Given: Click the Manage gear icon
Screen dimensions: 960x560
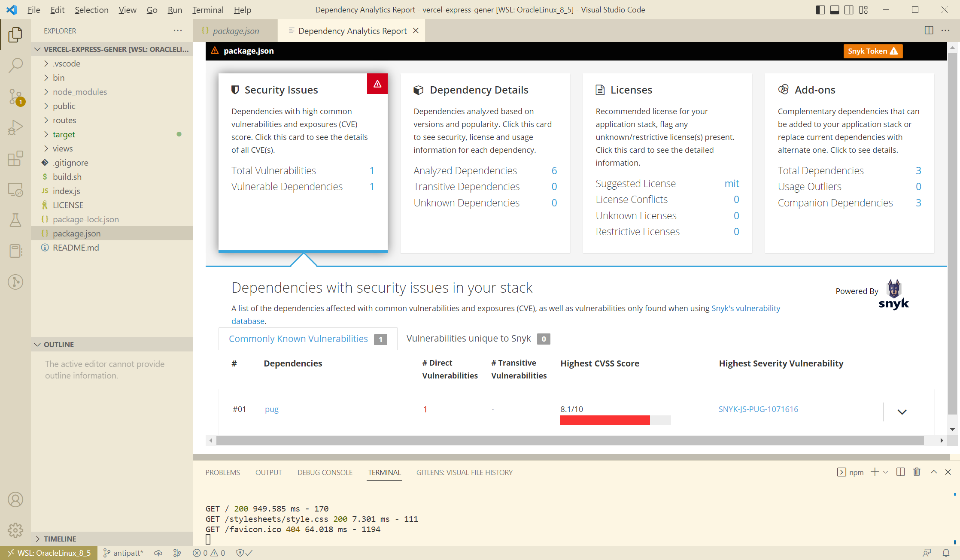Looking at the screenshot, I should pyautogui.click(x=15, y=530).
